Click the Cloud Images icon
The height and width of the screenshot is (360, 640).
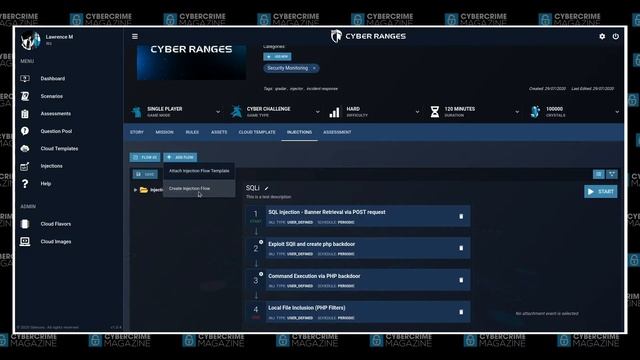[x=25, y=241]
